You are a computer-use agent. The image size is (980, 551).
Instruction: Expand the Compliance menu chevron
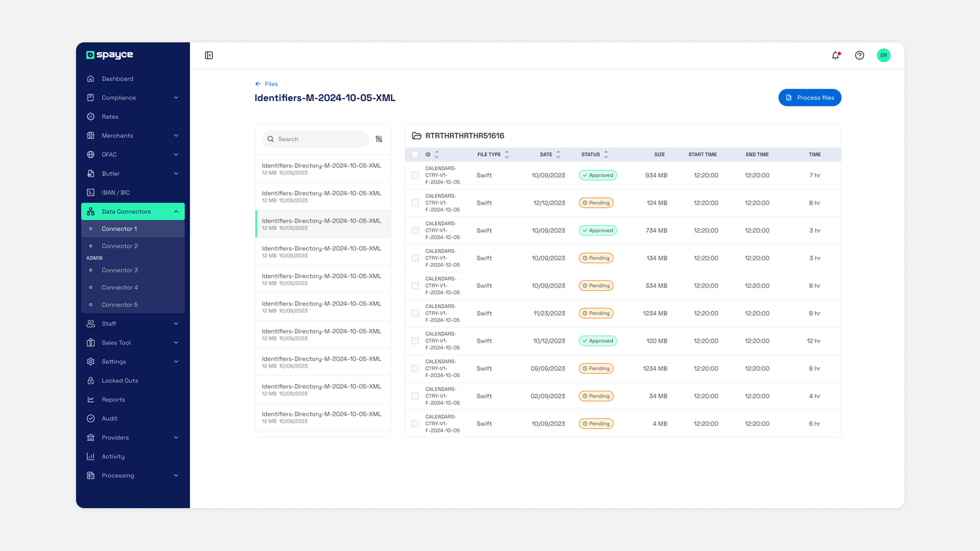pos(176,98)
